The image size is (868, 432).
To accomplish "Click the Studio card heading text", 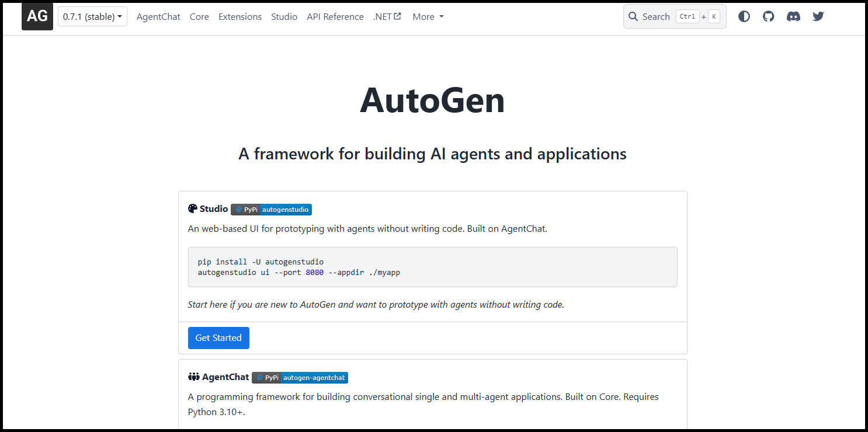I will point(214,209).
